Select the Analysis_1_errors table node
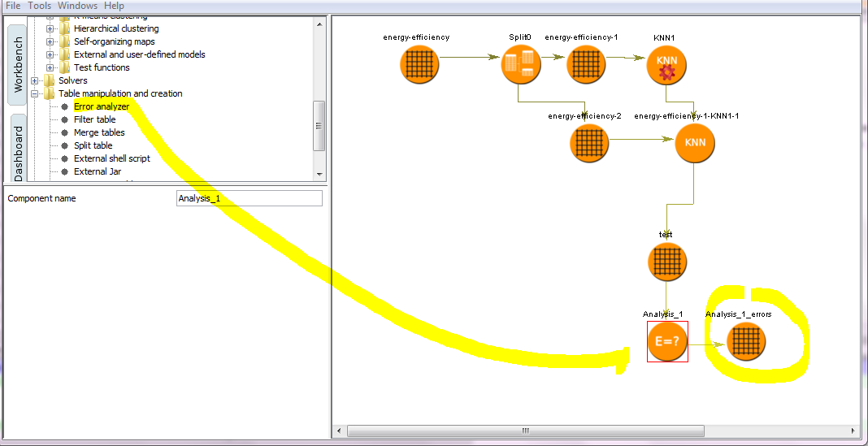 (x=746, y=341)
